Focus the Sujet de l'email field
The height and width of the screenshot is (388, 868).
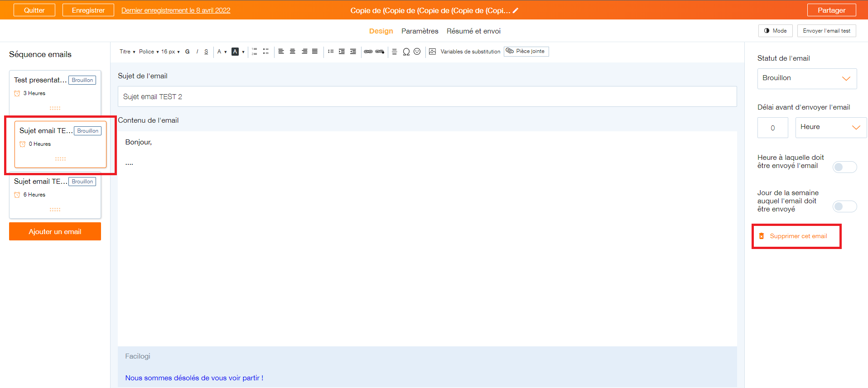click(x=427, y=96)
